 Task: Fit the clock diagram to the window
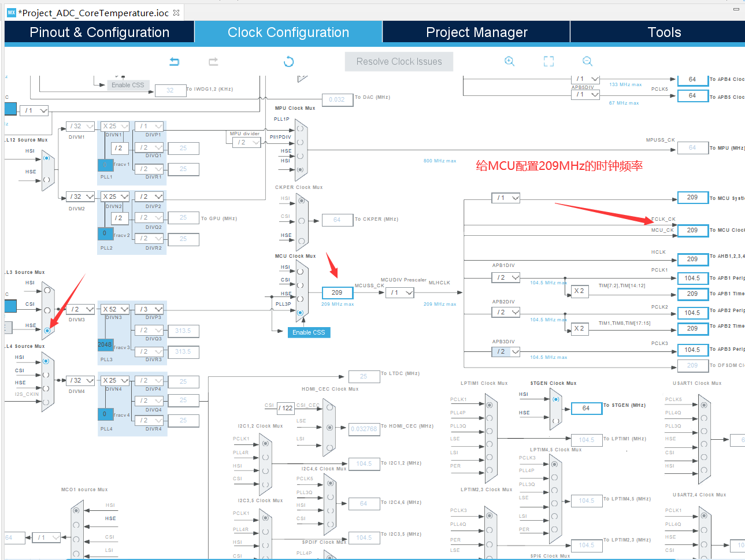[548, 61]
